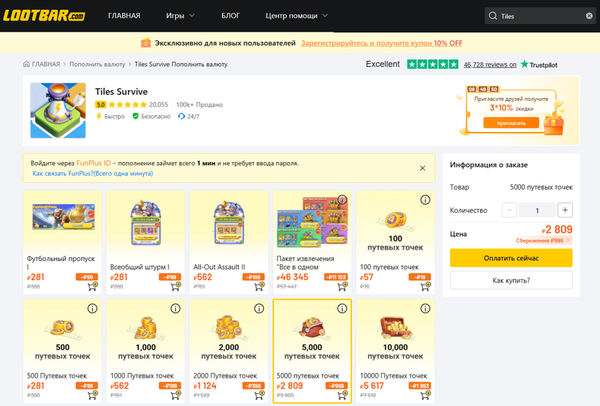
Task: Increase order quantity with plus button
Action: tap(565, 210)
